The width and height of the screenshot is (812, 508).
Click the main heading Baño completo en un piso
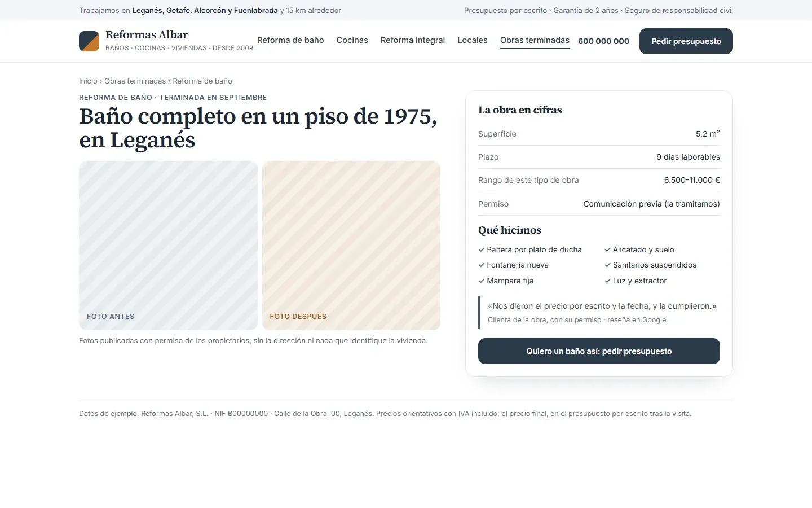click(x=258, y=128)
